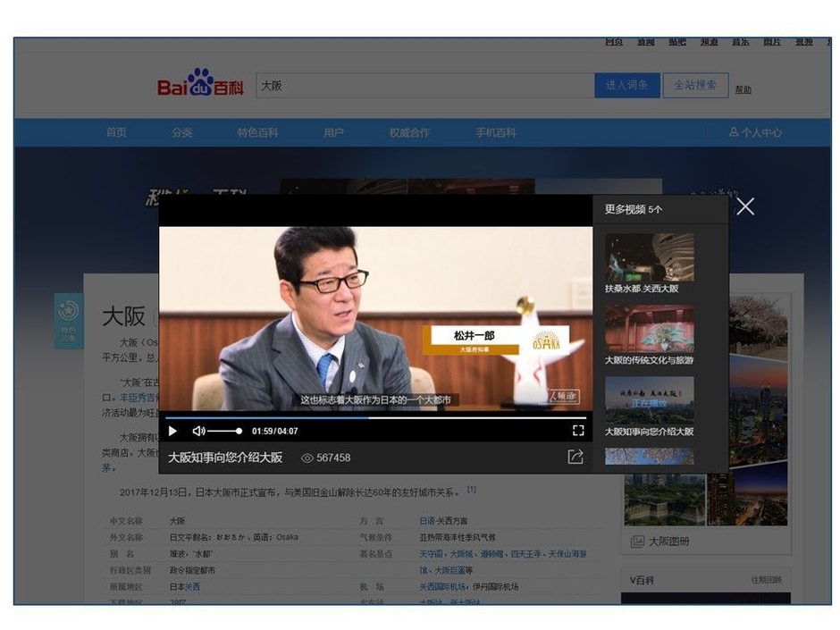This screenshot has height=630, width=840.
Task: Enter fullscreen with the player's expand icon
Action: (x=579, y=430)
